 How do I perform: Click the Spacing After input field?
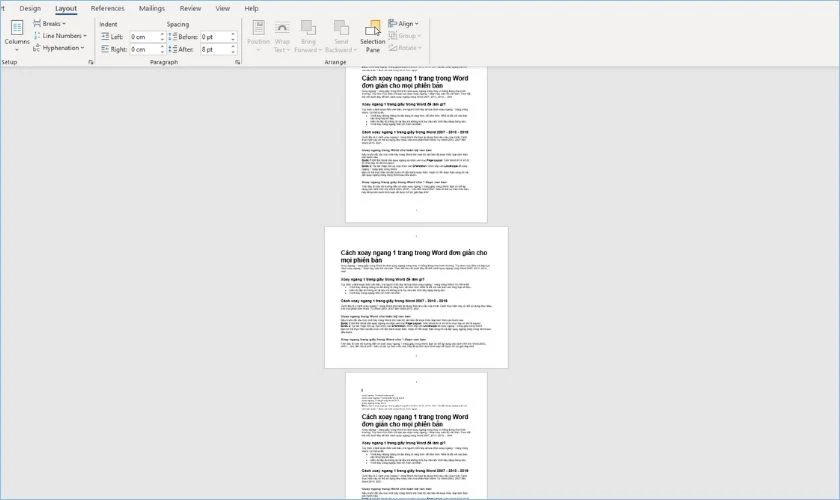tap(215, 49)
